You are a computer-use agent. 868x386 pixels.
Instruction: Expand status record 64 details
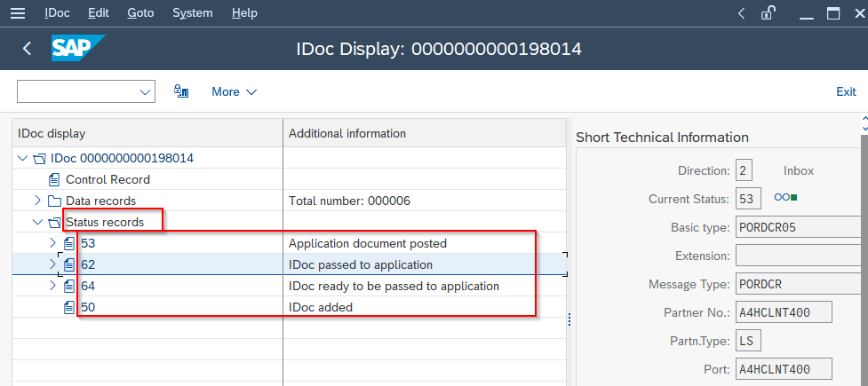point(53,286)
